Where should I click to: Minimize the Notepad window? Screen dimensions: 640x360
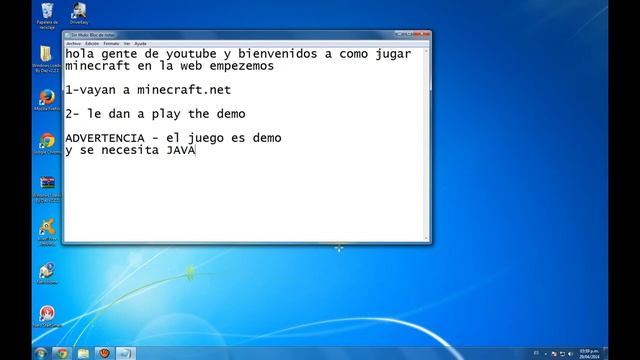(398, 34)
